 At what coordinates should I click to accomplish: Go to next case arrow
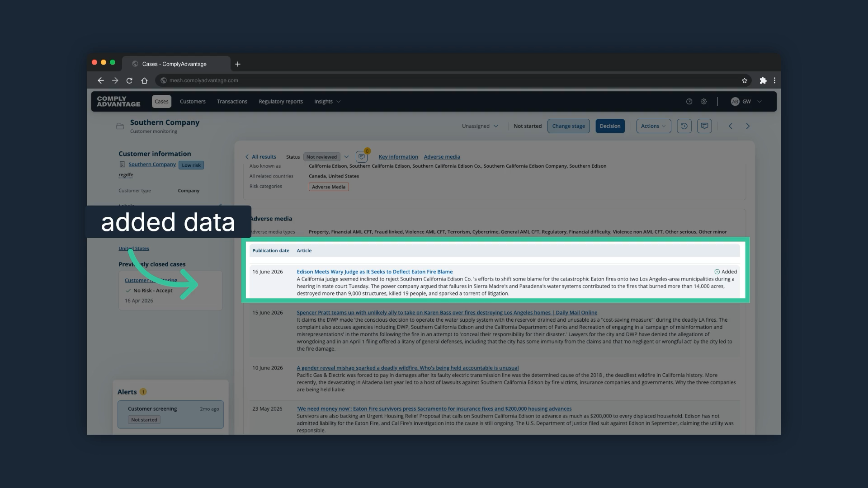click(748, 126)
